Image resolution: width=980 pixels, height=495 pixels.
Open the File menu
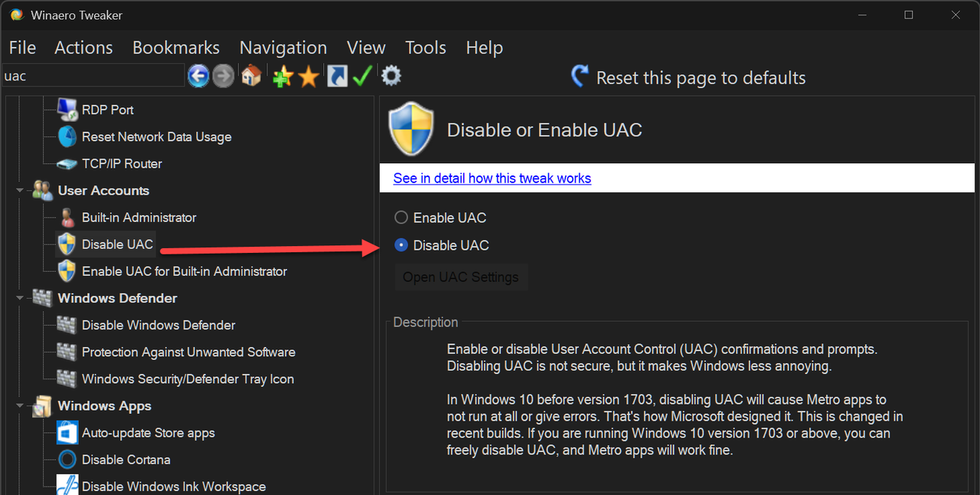coord(22,48)
